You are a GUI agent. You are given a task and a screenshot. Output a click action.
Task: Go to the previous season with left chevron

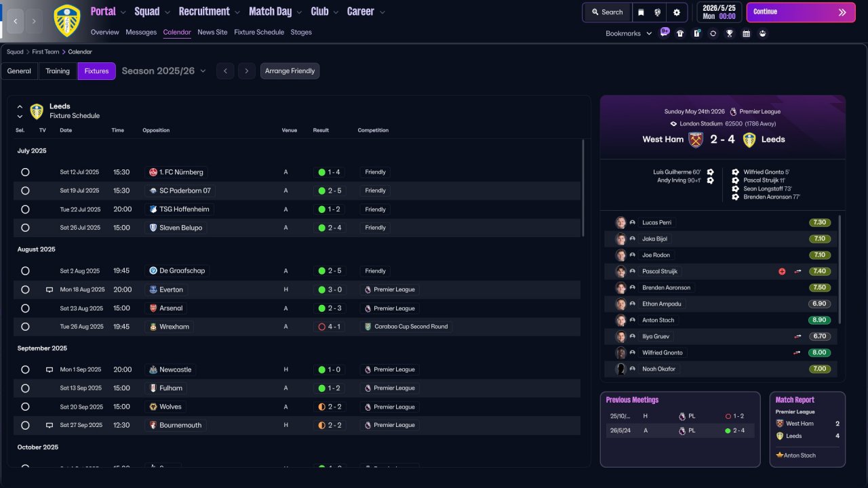(225, 71)
